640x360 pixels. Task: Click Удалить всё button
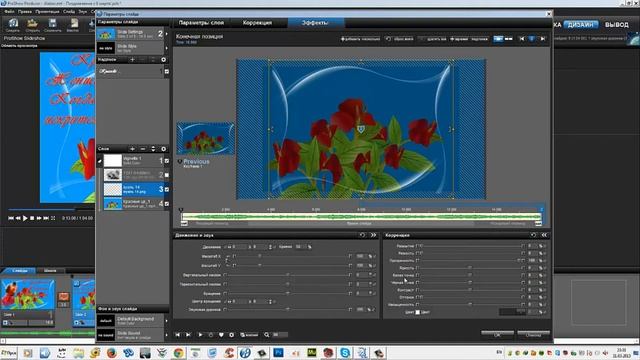433,39
